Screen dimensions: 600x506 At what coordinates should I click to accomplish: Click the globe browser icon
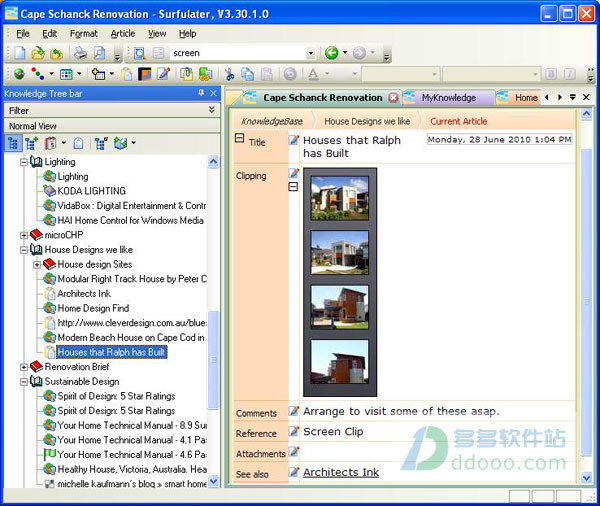tap(19, 73)
